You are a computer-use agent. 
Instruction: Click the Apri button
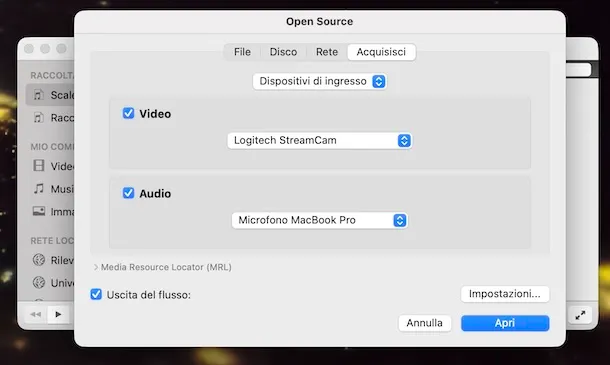tap(505, 323)
